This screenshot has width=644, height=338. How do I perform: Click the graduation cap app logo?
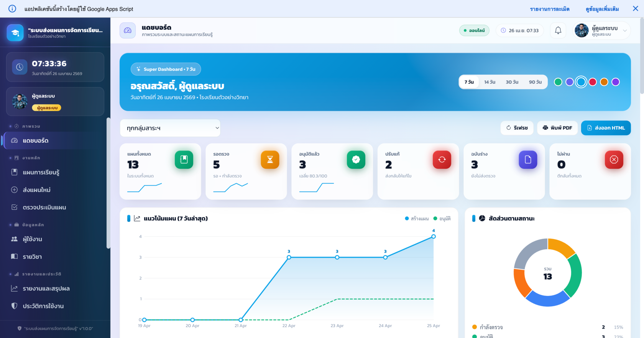point(15,33)
